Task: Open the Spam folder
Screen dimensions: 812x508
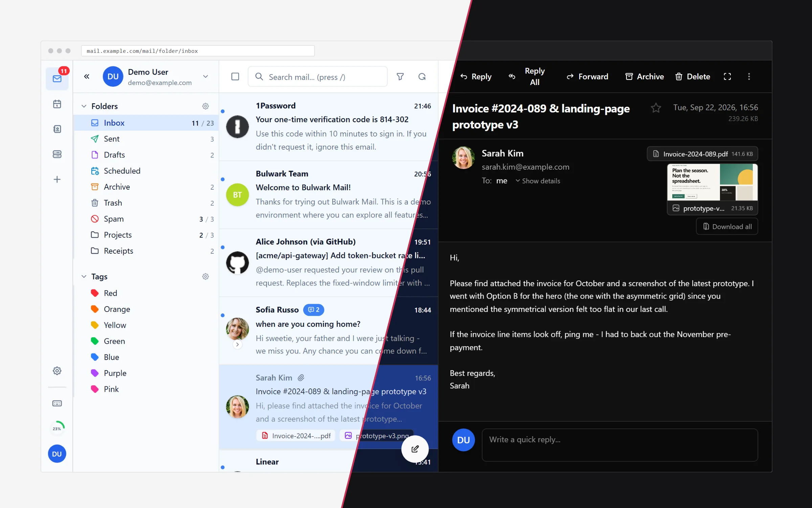Action: [146, 219]
